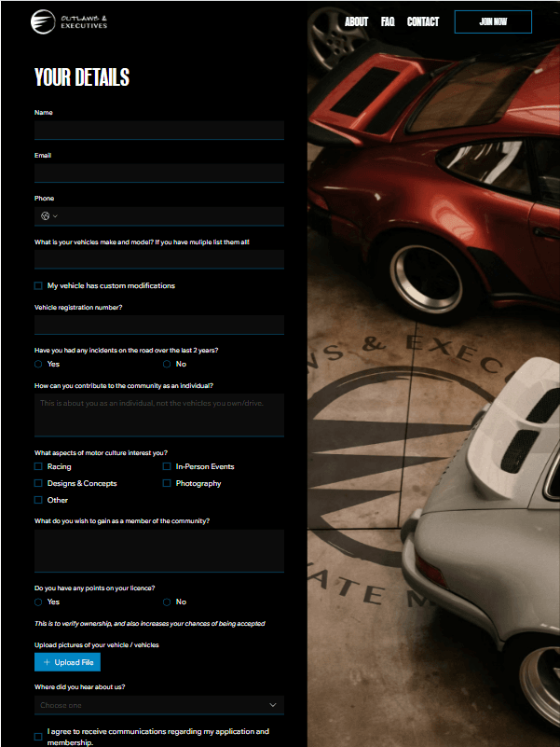This screenshot has height=747, width=560.
Task: Open the phone country code selector
Action: (x=48, y=216)
